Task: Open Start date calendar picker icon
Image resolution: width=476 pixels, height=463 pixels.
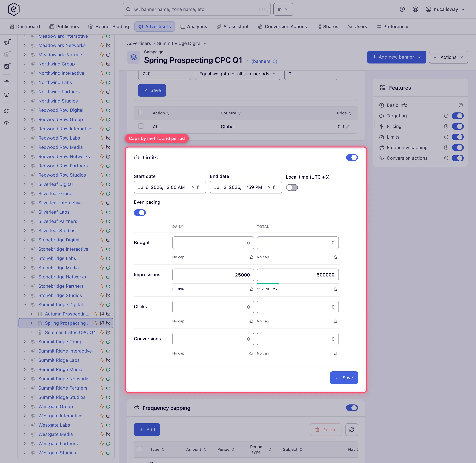Action: 199,187
